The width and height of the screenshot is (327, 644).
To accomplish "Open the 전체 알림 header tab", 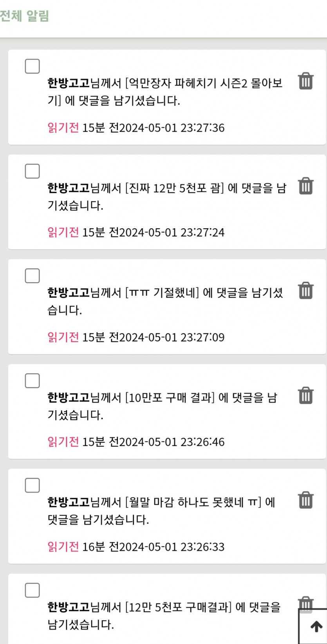I will pyautogui.click(x=24, y=16).
